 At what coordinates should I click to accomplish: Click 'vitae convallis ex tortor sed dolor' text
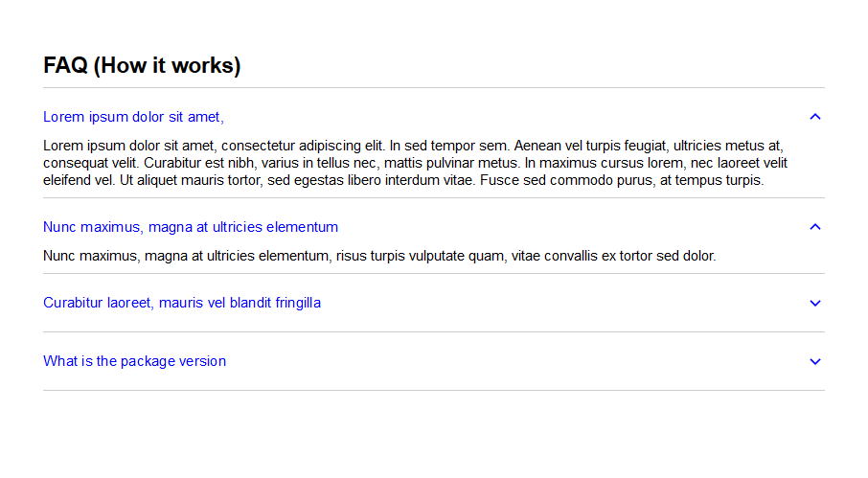coord(613,256)
